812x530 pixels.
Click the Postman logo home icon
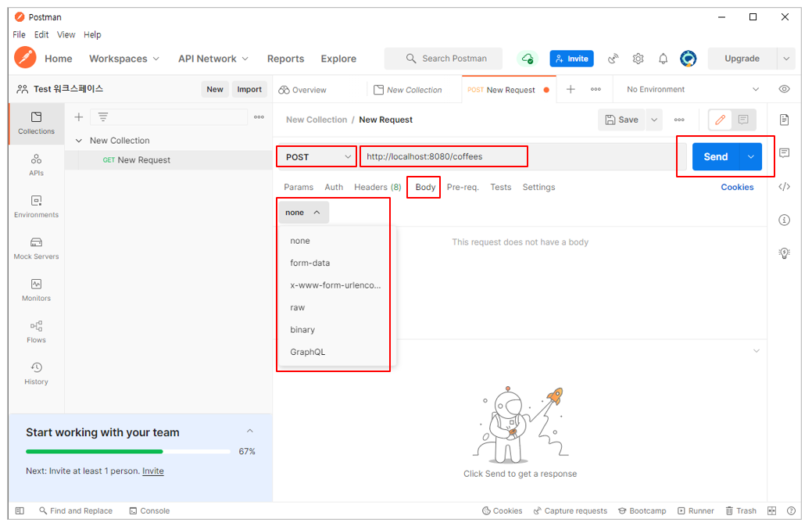pyautogui.click(x=25, y=58)
